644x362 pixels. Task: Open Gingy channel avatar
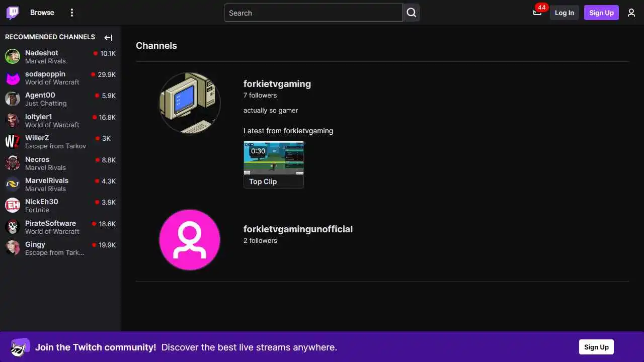13,248
